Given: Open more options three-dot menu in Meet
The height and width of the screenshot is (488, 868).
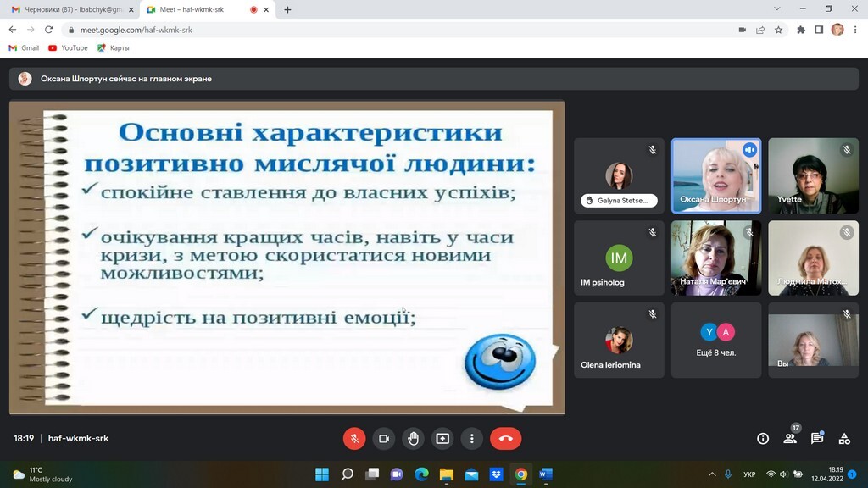Looking at the screenshot, I should (x=471, y=438).
